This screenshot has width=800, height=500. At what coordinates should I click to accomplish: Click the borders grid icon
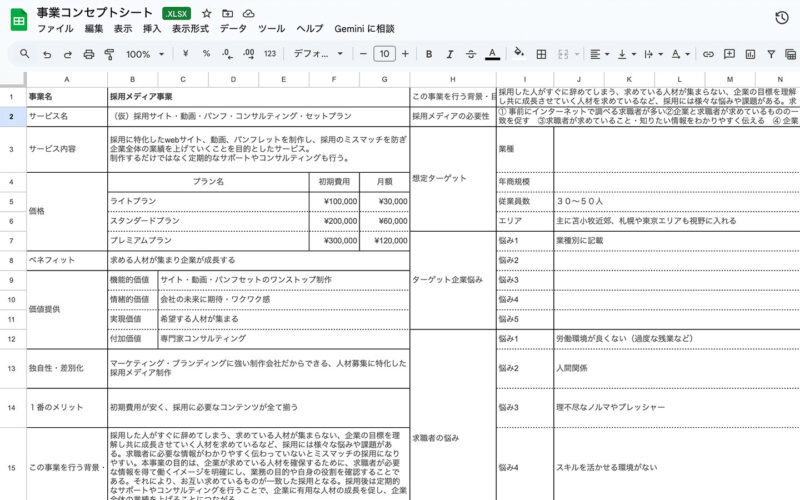(541, 54)
